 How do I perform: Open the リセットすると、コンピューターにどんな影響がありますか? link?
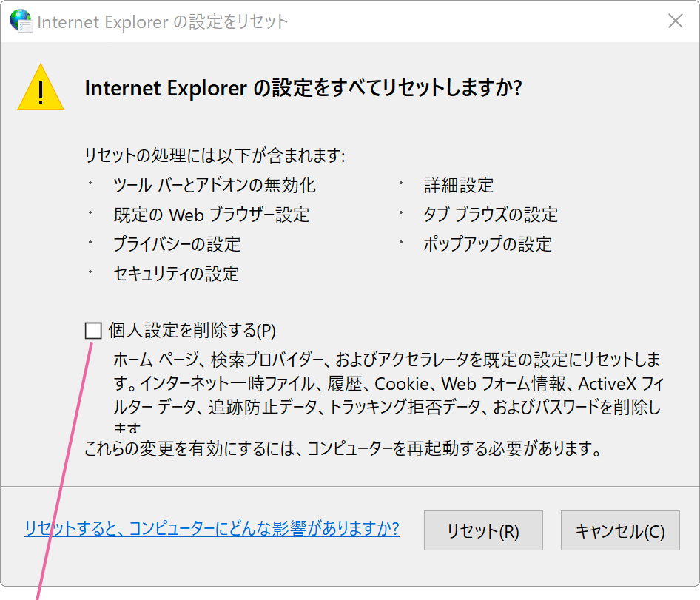click(212, 528)
